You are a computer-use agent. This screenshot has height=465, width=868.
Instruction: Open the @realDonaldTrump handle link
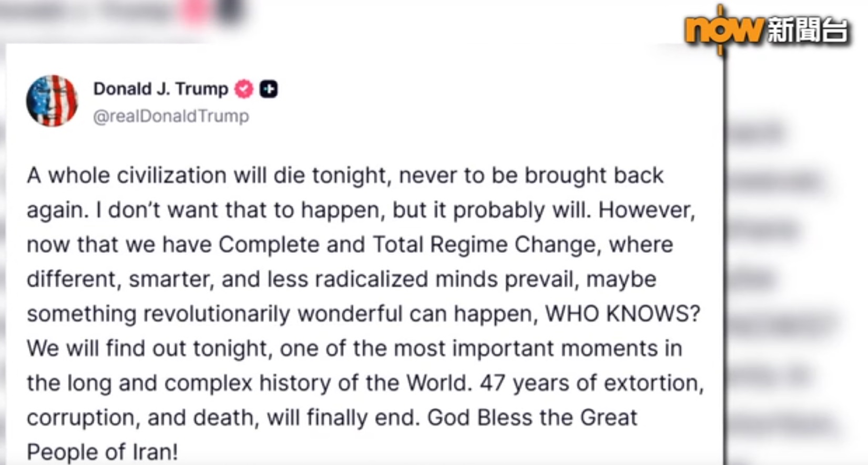coord(171,116)
